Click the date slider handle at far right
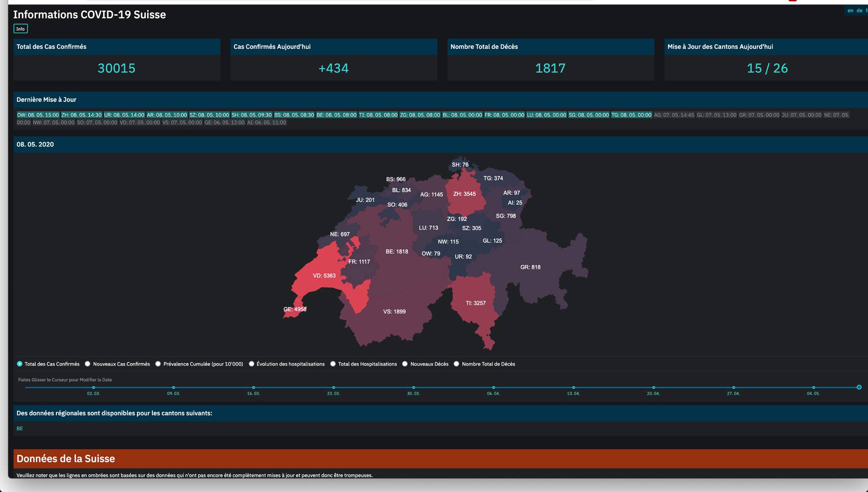Screen dimensions: 868x492 (859, 387)
